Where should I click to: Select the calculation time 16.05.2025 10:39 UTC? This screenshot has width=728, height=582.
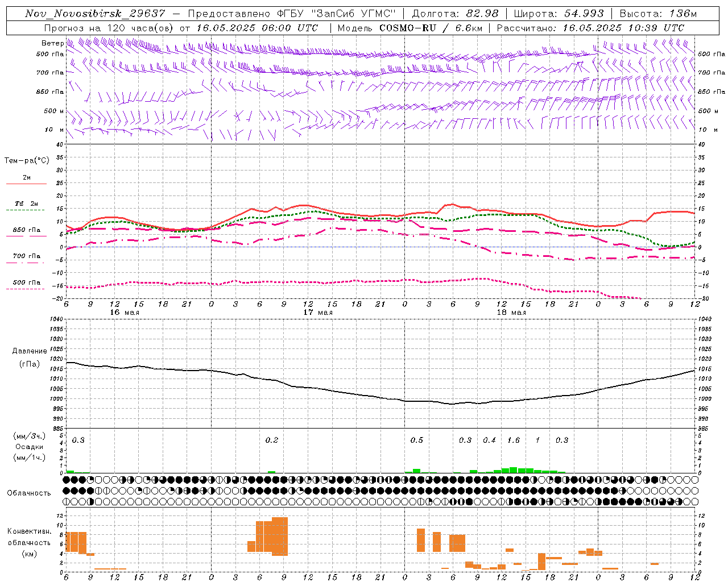[x=623, y=28]
